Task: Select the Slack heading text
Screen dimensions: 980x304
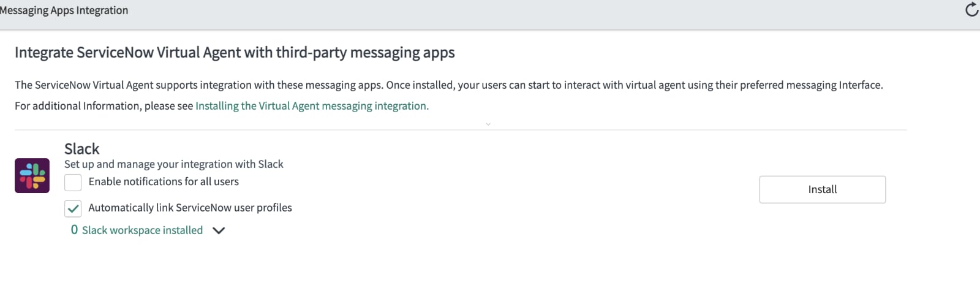Action: 82,149
